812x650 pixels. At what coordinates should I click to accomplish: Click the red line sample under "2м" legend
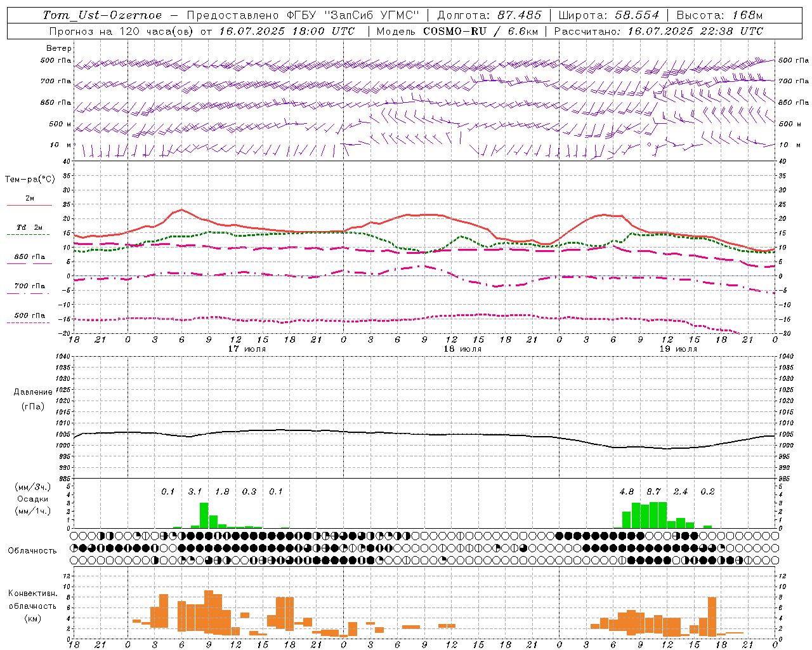29,206
